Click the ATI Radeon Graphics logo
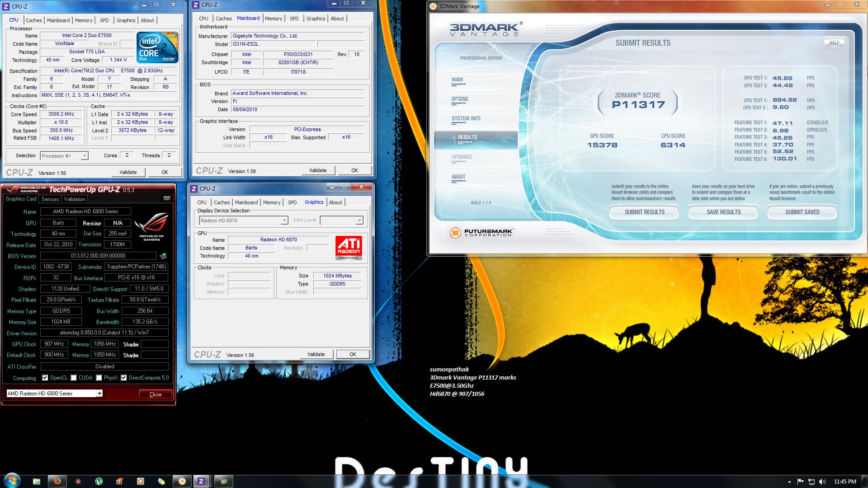The image size is (868, 488). (349, 248)
